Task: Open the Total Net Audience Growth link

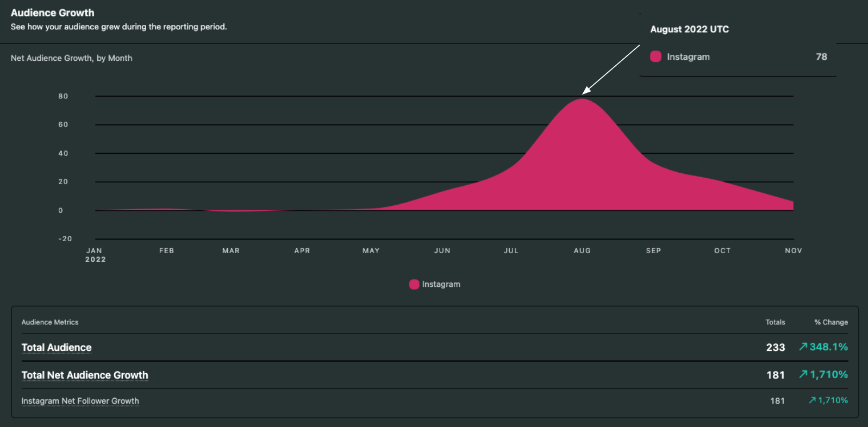Action: click(x=85, y=375)
